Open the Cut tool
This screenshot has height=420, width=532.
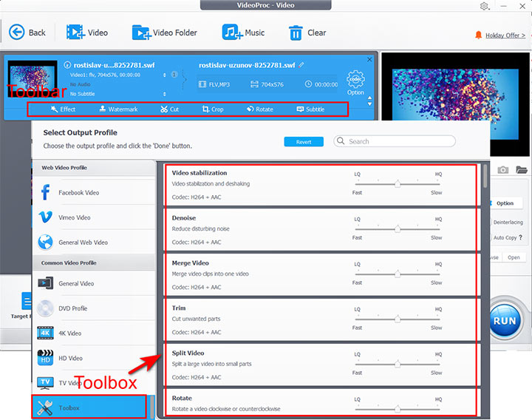coord(169,109)
